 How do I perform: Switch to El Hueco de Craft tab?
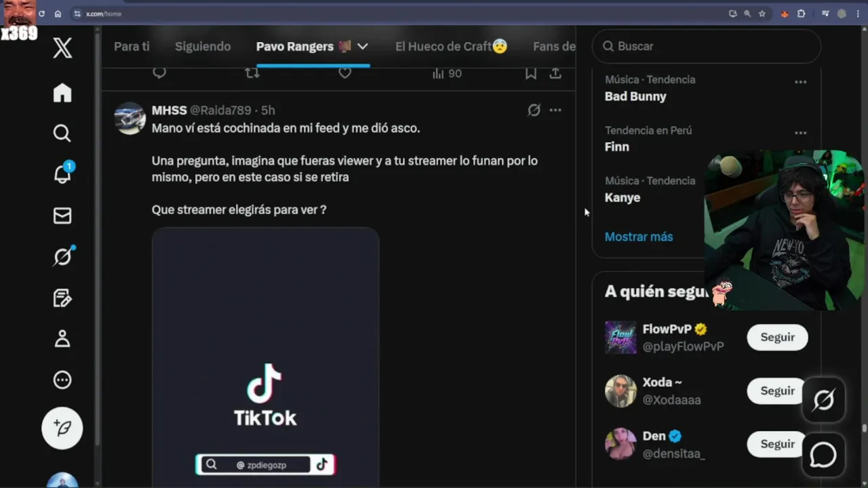[451, 46]
